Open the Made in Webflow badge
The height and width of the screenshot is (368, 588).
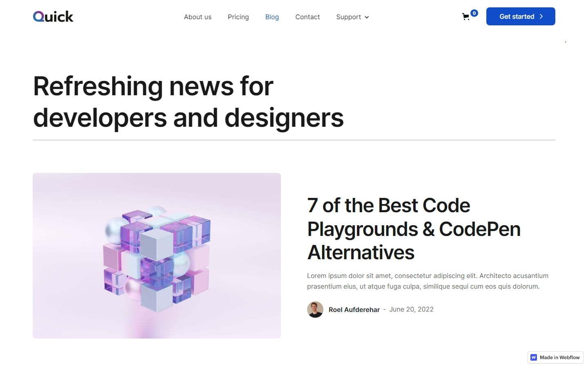[555, 357]
